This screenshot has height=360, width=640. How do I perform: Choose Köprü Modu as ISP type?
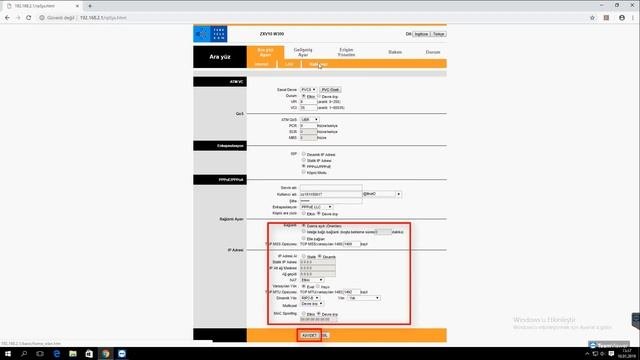tap(304, 172)
